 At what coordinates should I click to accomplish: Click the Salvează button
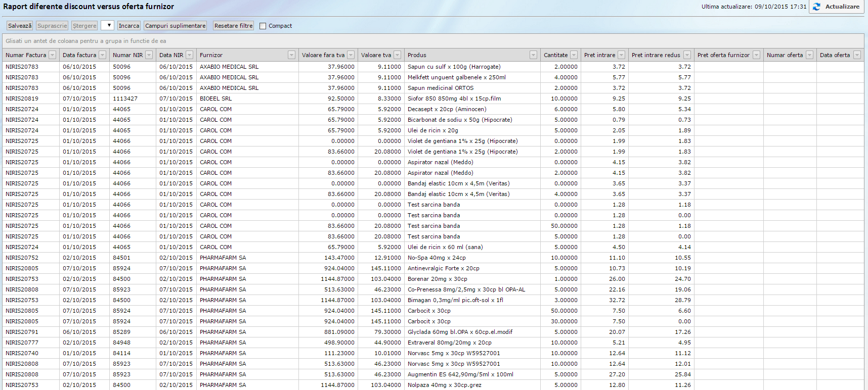(20, 26)
